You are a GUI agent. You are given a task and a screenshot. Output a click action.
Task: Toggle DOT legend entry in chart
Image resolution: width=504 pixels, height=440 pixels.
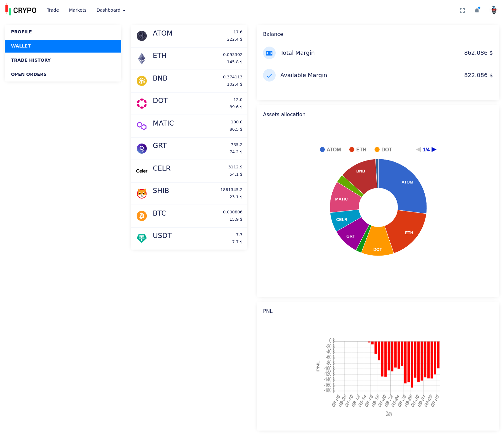point(383,150)
